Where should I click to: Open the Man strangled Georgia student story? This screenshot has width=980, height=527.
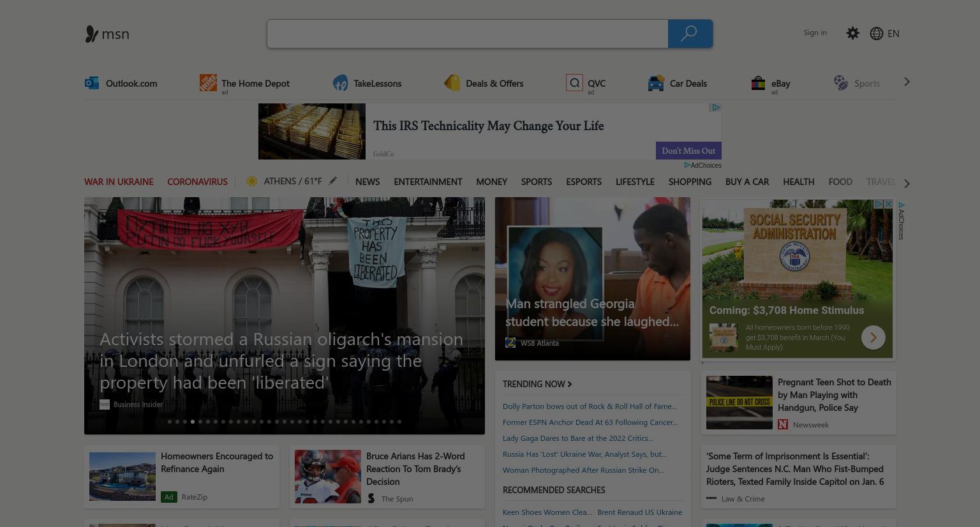tap(593, 279)
